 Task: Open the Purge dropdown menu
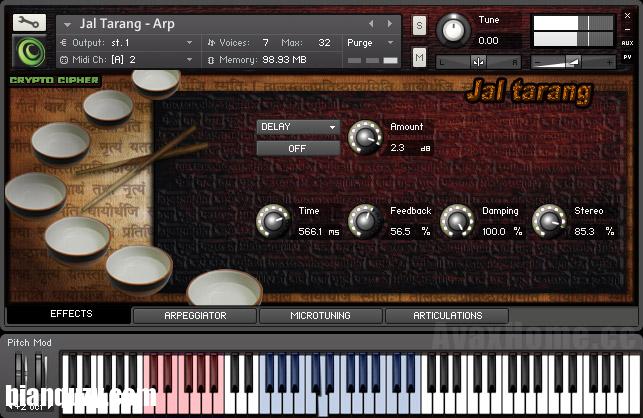[370, 43]
